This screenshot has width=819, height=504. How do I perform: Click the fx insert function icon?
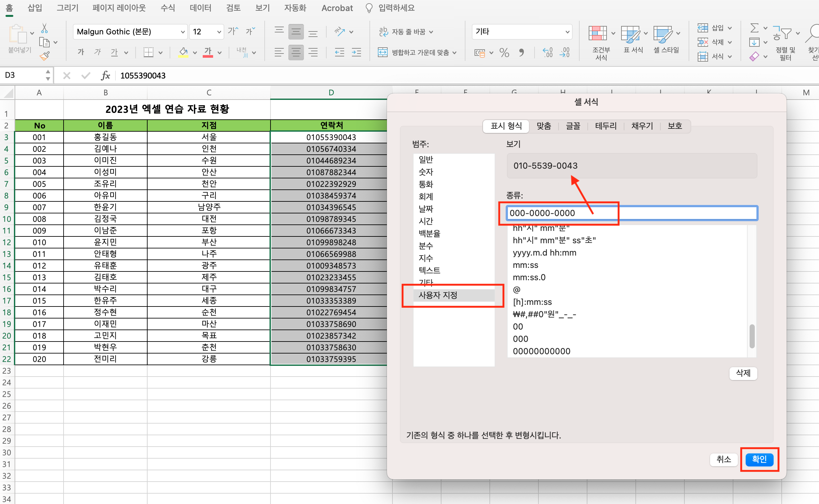(x=105, y=76)
